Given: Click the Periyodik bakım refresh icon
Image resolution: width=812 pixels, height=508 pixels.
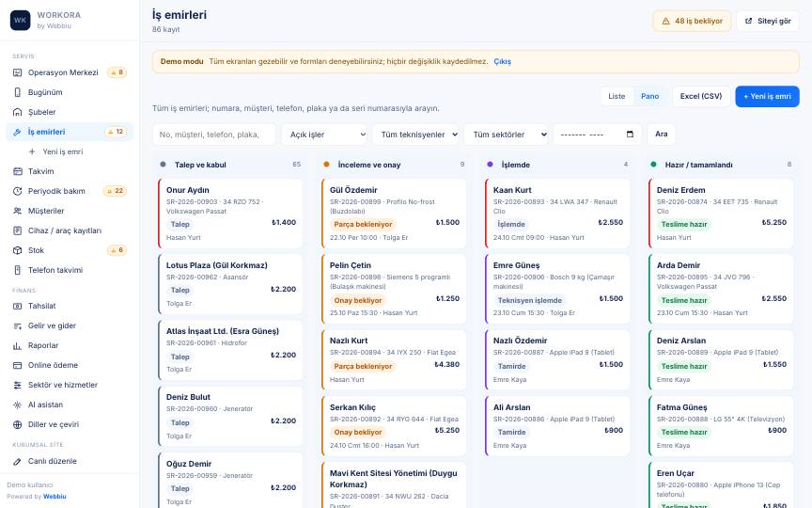Looking at the screenshot, I should click(17, 191).
